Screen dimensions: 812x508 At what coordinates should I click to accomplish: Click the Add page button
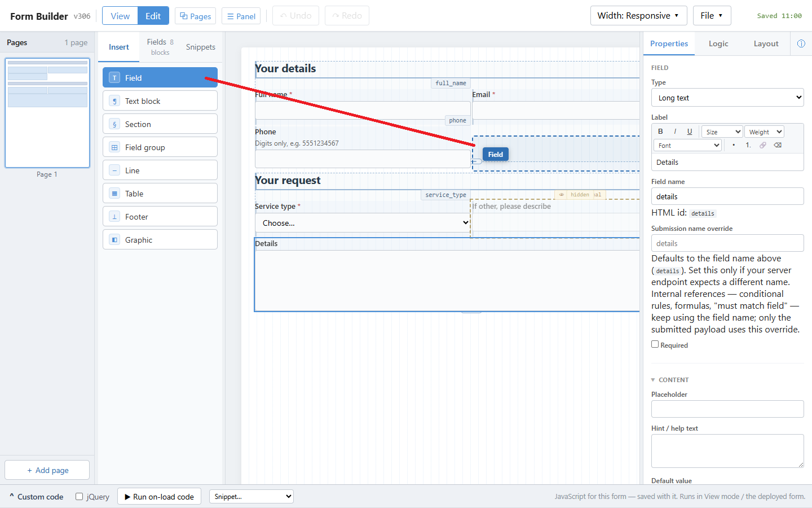click(x=47, y=470)
